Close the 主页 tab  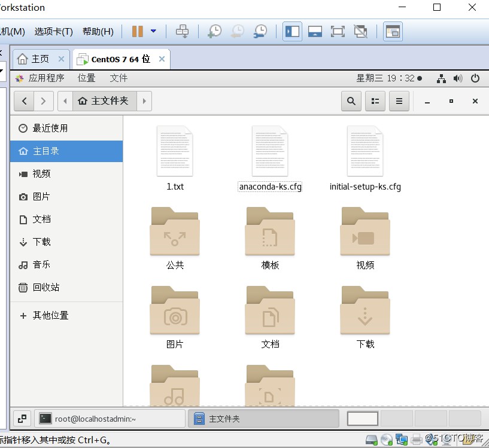(x=62, y=59)
